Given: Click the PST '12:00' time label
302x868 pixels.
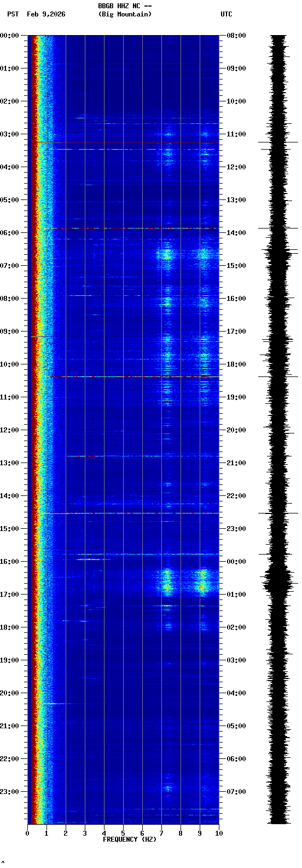Looking at the screenshot, I should (x=10, y=430).
